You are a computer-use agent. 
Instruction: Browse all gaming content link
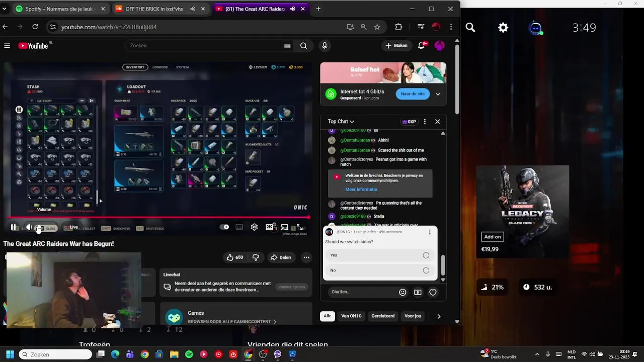(232, 322)
